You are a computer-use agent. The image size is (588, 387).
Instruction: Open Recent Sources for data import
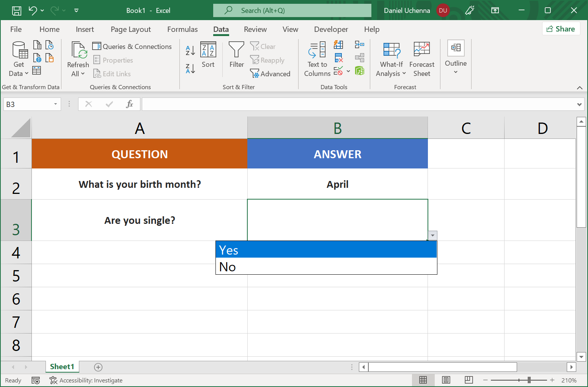[x=50, y=44]
